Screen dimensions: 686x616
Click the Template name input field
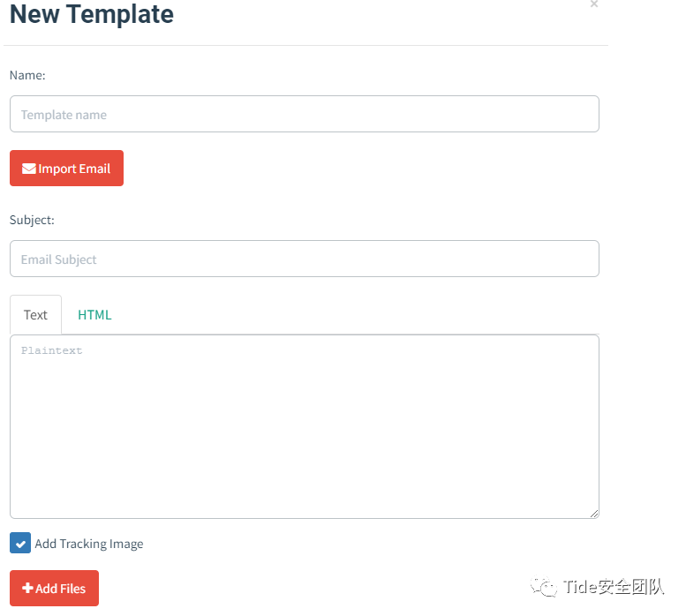coord(304,114)
